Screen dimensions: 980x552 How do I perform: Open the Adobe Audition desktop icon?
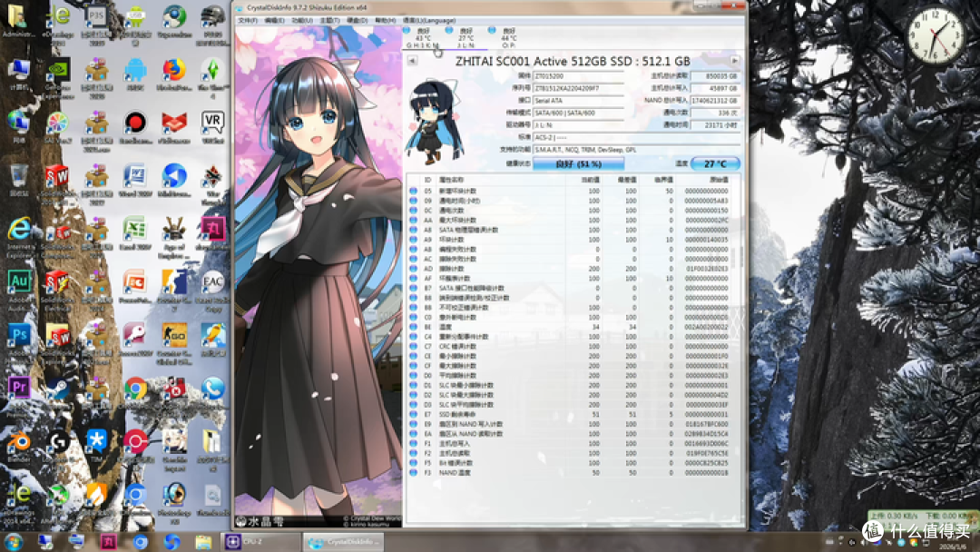coord(19,291)
